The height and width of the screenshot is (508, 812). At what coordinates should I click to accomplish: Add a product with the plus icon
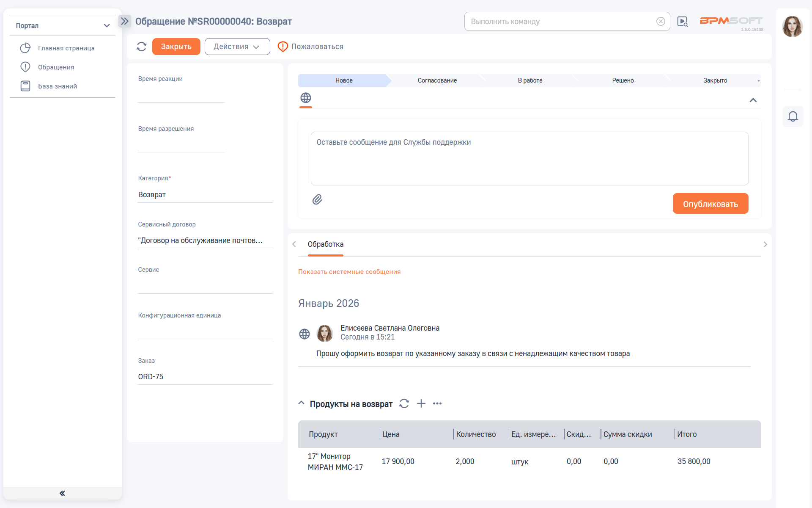(x=421, y=403)
